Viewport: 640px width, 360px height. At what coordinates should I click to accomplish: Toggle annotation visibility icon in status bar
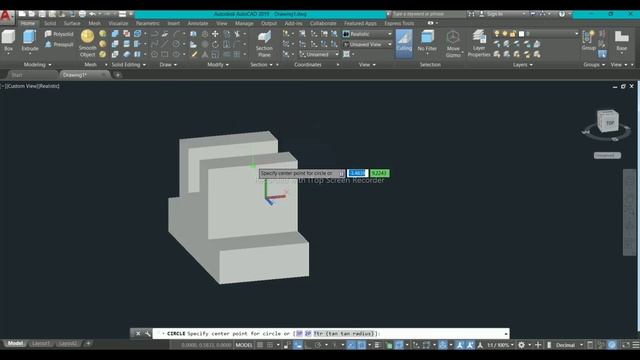pyautogui.click(x=460, y=345)
